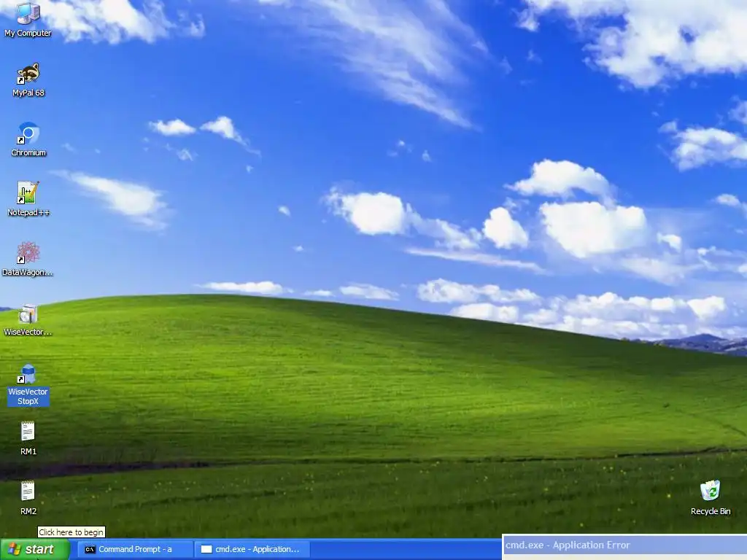The image size is (747, 560).
Task: Switch to Command Prompt taskbar button
Action: [136, 549]
